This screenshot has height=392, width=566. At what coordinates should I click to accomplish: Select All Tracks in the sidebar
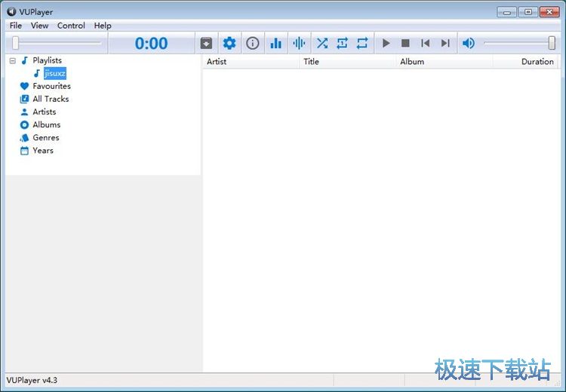click(51, 99)
